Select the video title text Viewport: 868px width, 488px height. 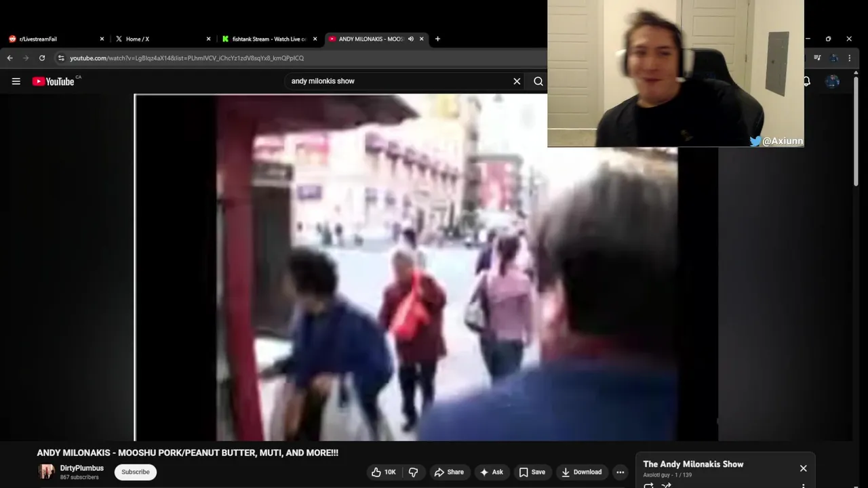(187, 453)
